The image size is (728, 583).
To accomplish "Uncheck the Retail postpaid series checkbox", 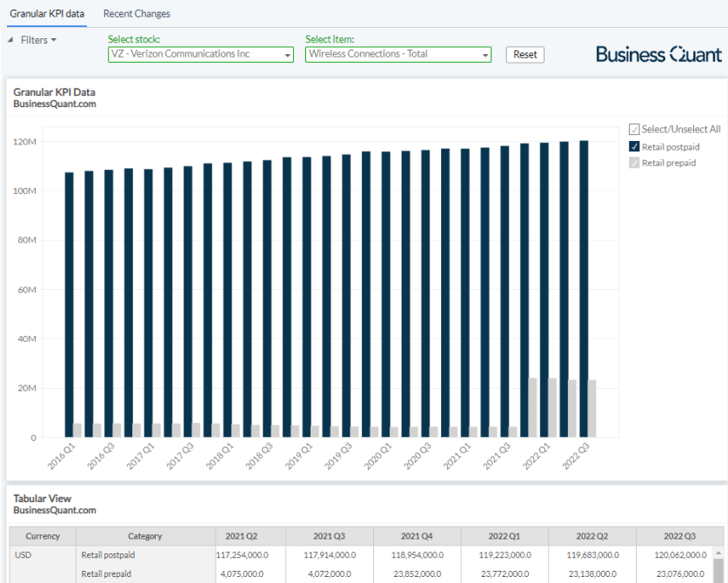I will [x=634, y=146].
